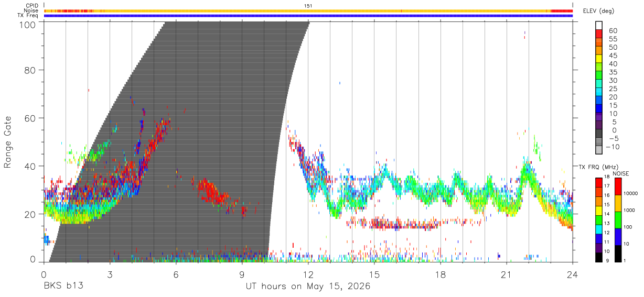
Task: Click the light gray bottom segment of ELEV bar
Action: [x=599, y=150]
